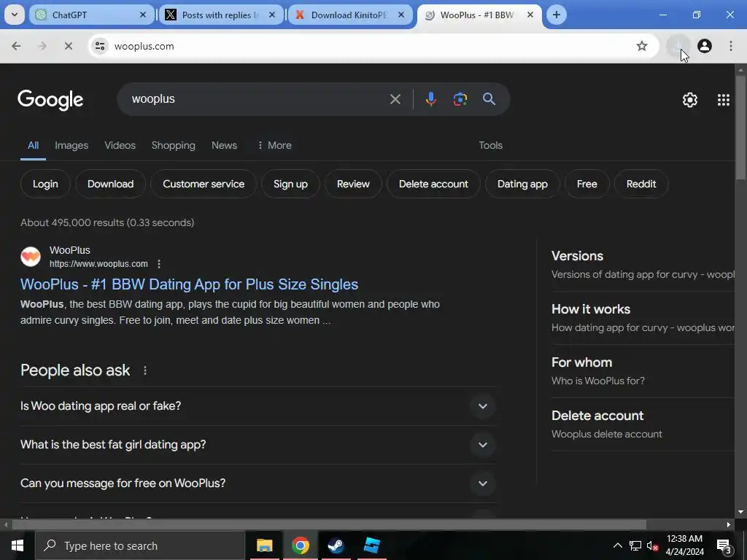
Task: Start voice search with microphone icon
Action: 430,99
